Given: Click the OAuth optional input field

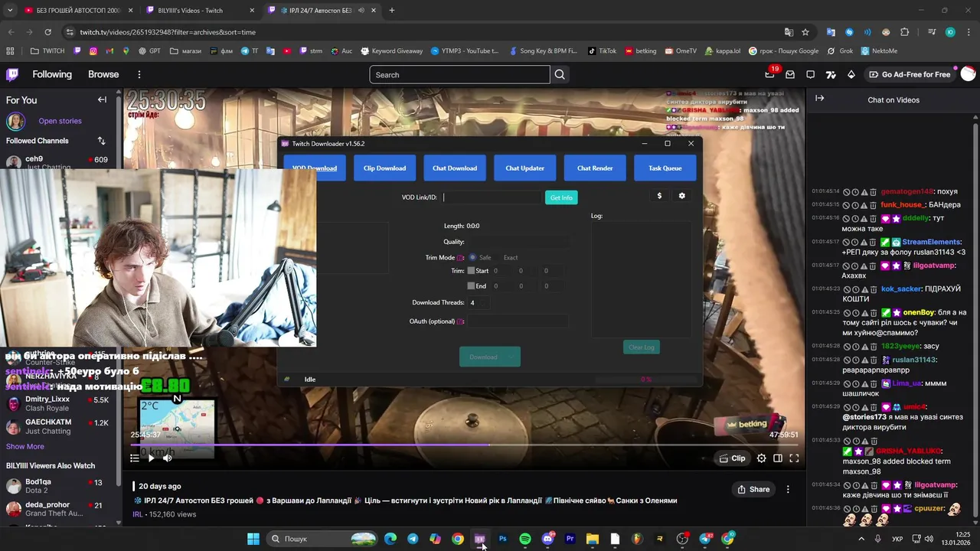Looking at the screenshot, I should tap(518, 321).
